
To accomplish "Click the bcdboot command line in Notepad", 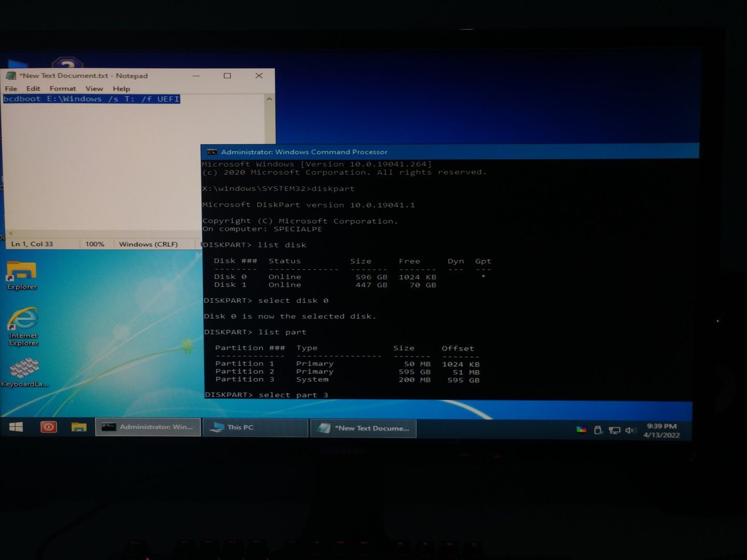I will tap(92, 99).
